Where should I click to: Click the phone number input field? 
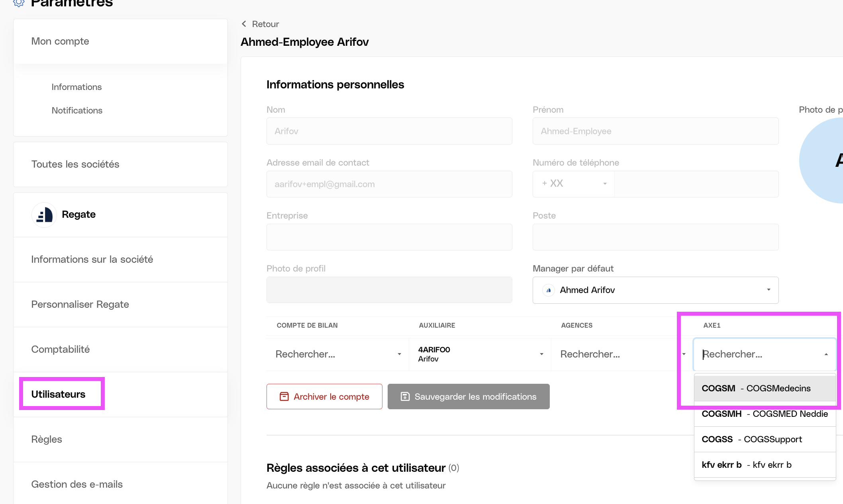[696, 184]
